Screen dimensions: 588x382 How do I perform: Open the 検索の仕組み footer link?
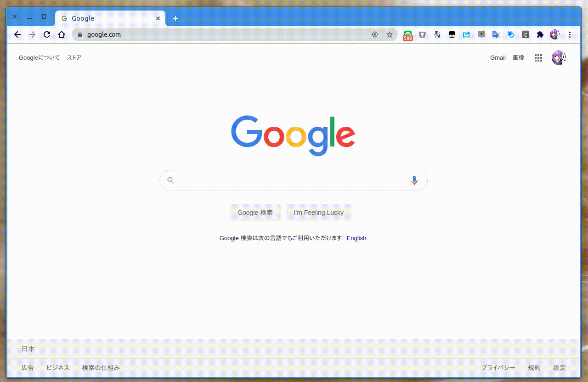point(101,368)
